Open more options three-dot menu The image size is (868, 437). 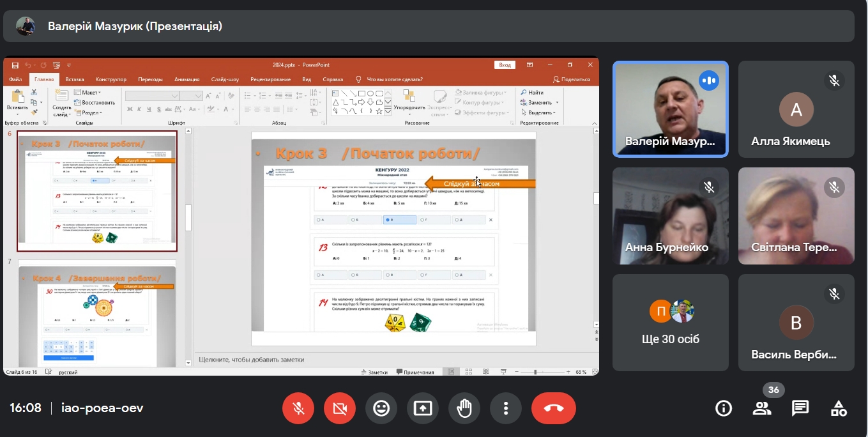pos(506,408)
